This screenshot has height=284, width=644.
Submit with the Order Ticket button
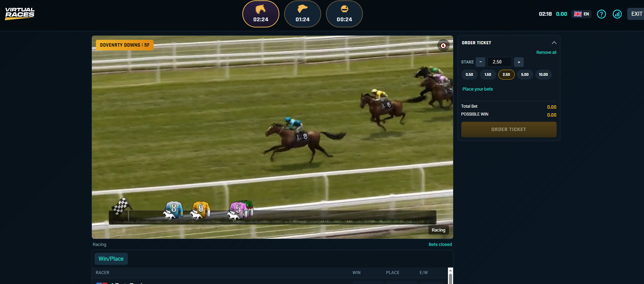[509, 130]
